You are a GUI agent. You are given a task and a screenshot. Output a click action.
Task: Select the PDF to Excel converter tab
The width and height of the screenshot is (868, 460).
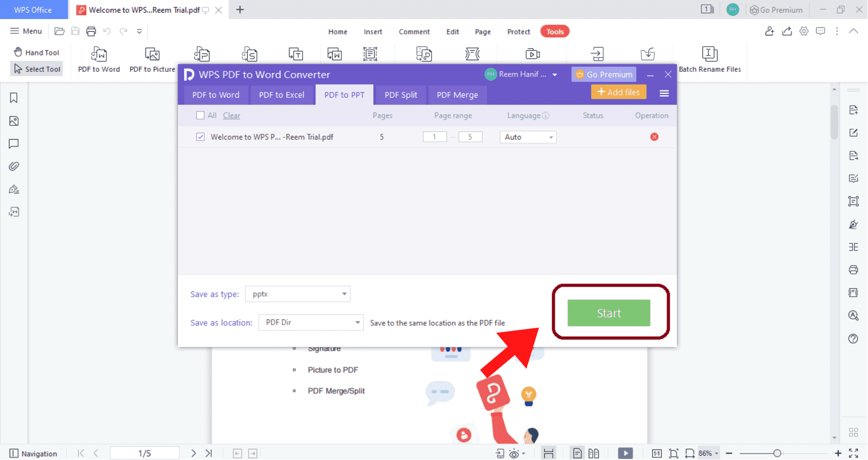click(x=281, y=95)
